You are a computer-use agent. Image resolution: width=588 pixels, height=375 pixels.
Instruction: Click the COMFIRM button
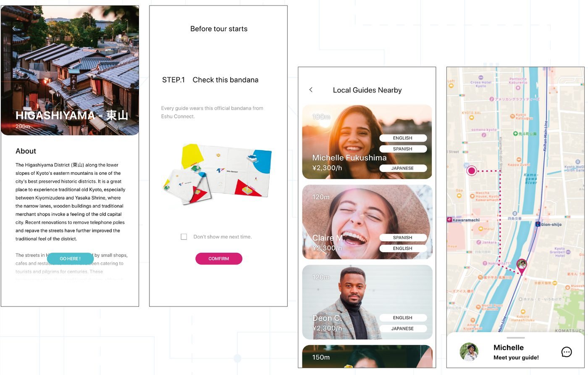(219, 259)
